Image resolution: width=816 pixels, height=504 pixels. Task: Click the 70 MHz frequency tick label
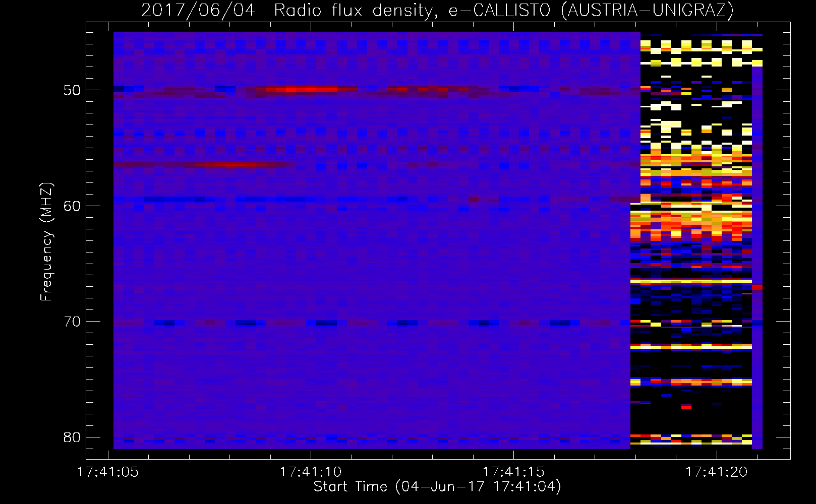click(x=72, y=321)
